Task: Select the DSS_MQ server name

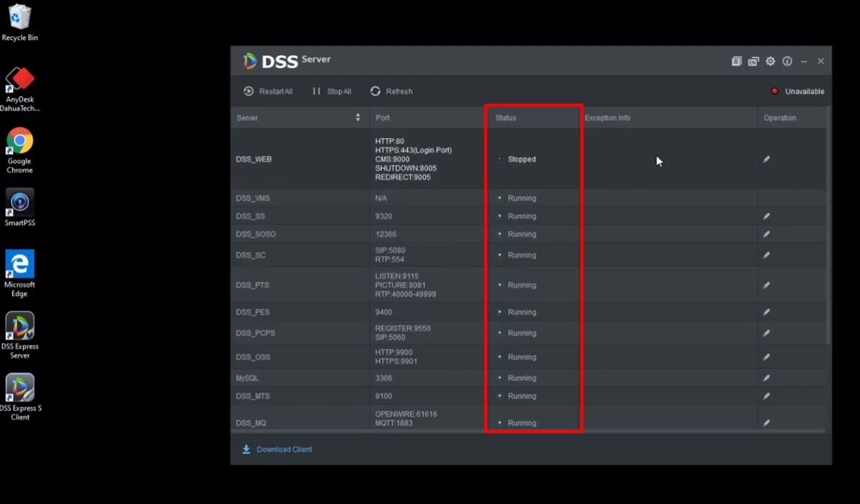Action: click(250, 423)
